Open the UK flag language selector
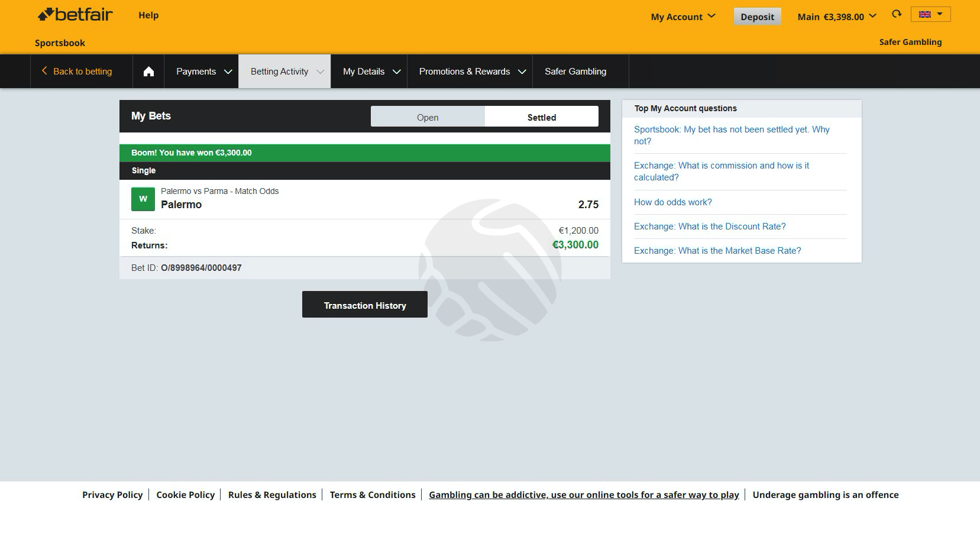 (x=931, y=14)
